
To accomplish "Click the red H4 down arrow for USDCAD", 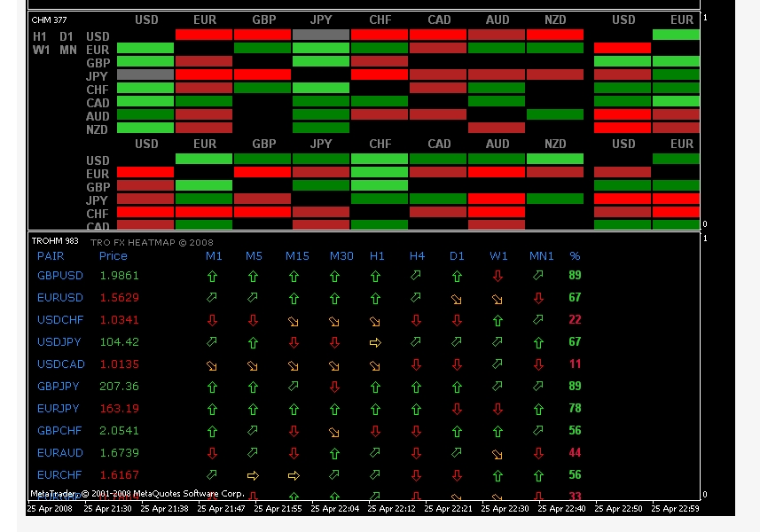I will point(416,364).
